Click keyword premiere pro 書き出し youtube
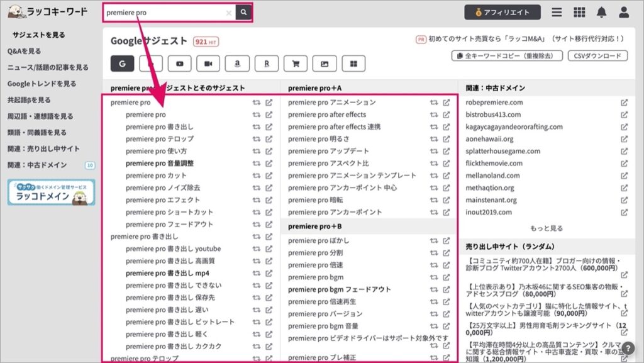Viewport: 644px width, 363px height. [174, 249]
